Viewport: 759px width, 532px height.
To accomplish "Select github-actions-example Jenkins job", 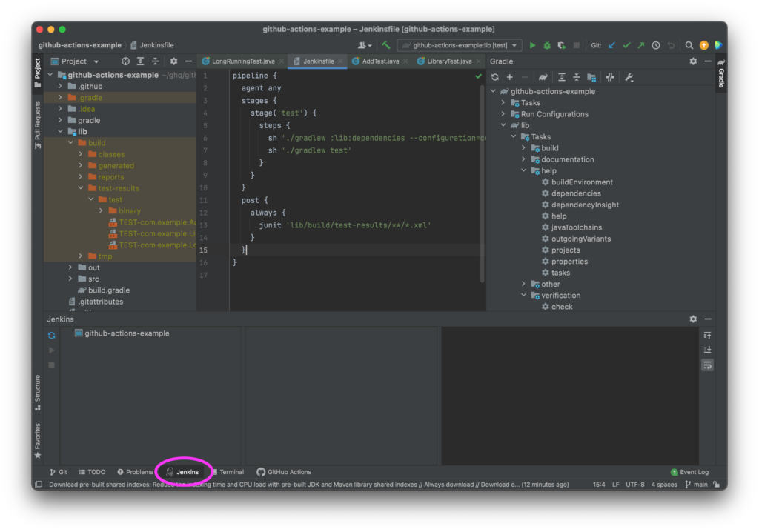I will click(122, 333).
